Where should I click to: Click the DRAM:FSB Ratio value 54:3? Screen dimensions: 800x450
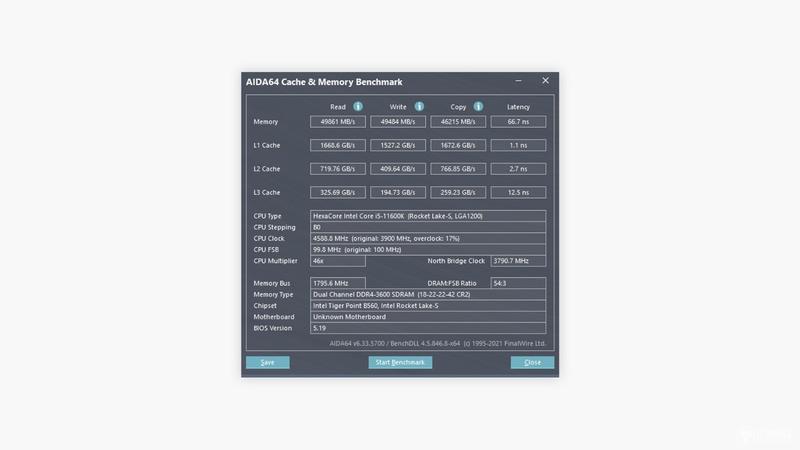point(518,283)
